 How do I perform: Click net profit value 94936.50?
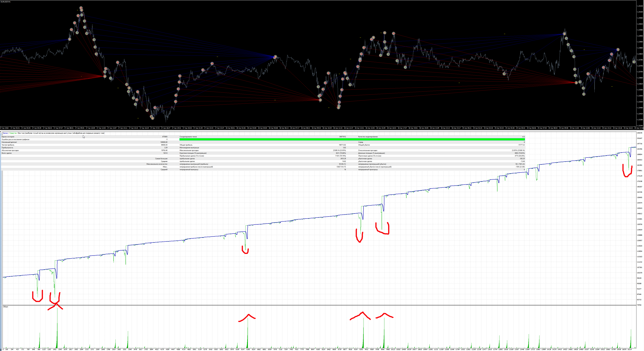point(164,145)
